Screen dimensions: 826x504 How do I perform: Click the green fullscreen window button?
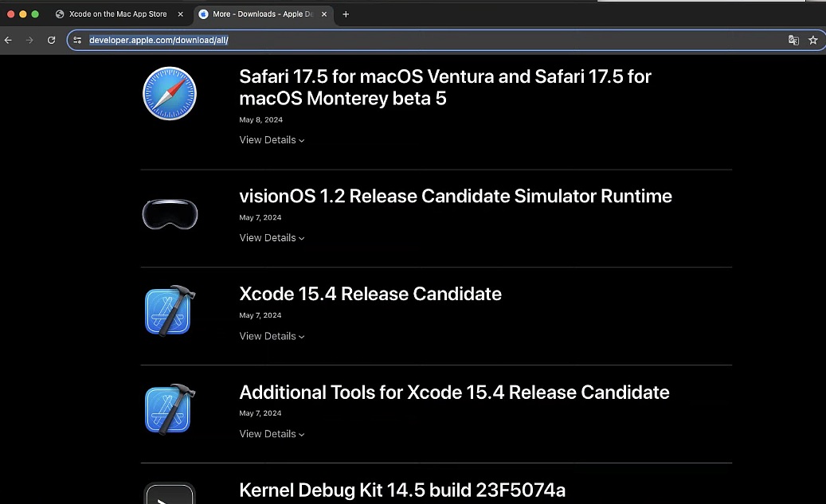pos(35,14)
